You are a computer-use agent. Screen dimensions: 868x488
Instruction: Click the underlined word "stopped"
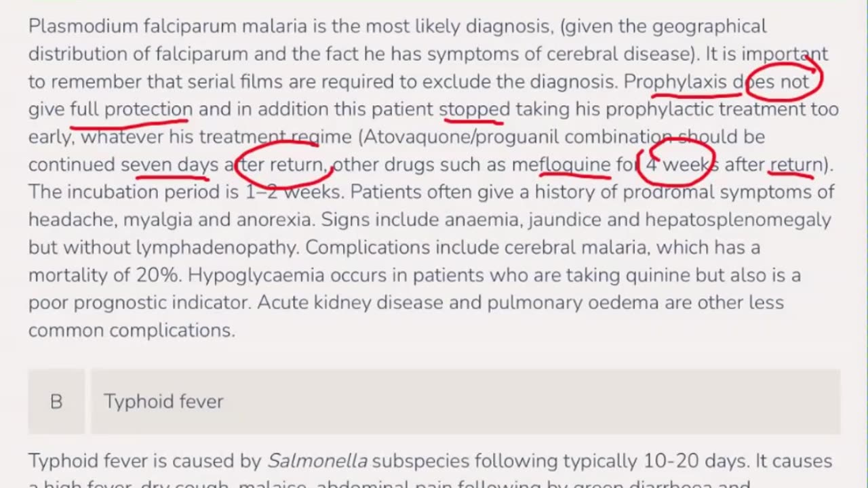(x=474, y=109)
